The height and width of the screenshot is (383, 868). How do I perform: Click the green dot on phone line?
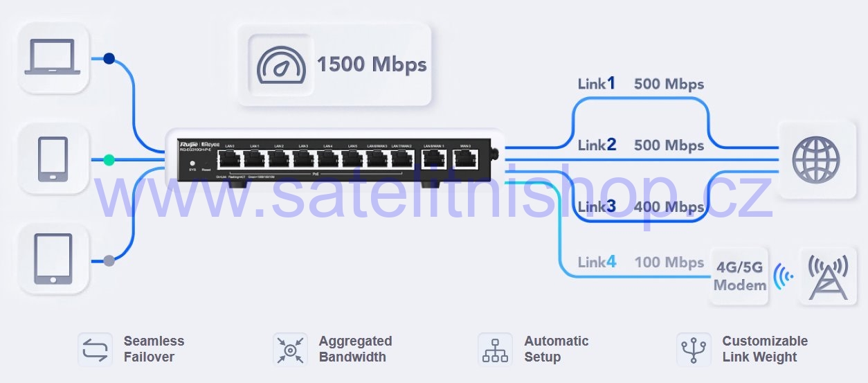coord(109,160)
